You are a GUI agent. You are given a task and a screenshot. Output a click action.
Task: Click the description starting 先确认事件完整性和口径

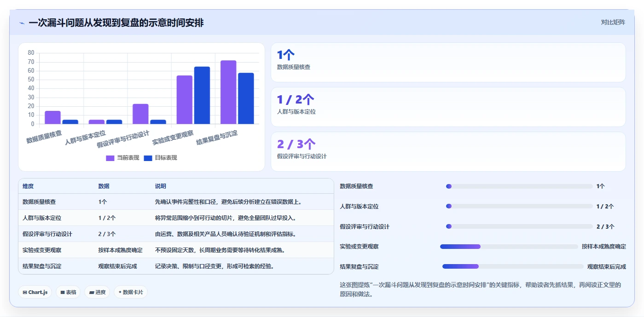click(228, 202)
